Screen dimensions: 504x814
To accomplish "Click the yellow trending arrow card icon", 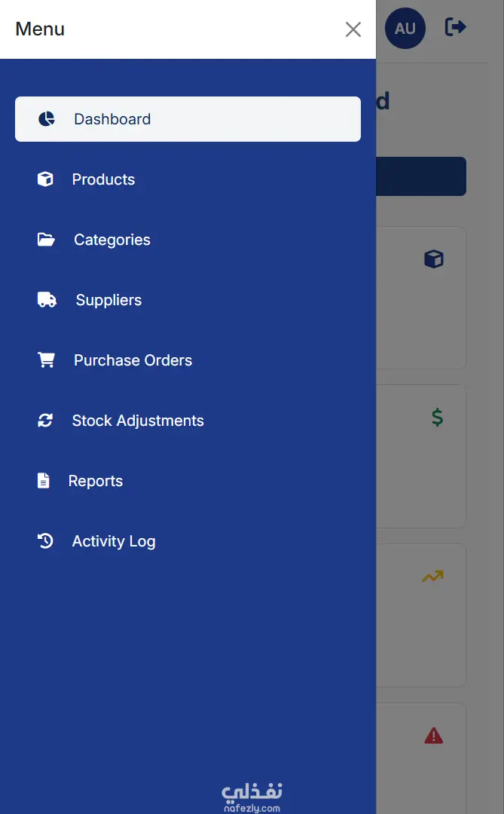I will (x=432, y=576).
